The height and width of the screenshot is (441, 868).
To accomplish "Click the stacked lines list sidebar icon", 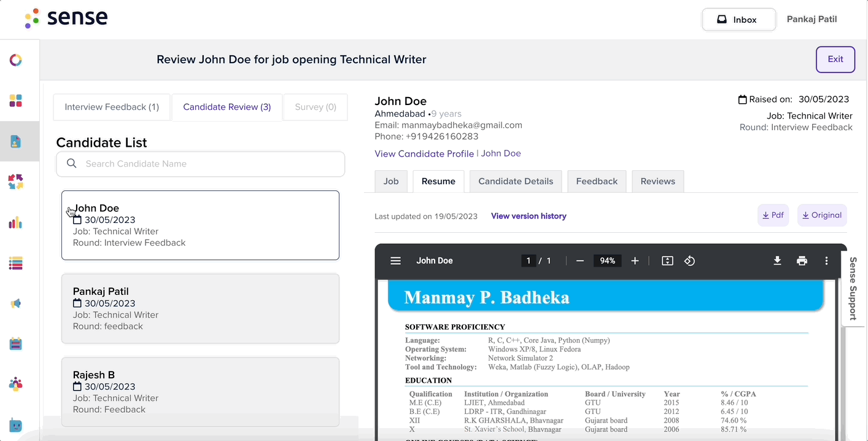I will (16, 263).
